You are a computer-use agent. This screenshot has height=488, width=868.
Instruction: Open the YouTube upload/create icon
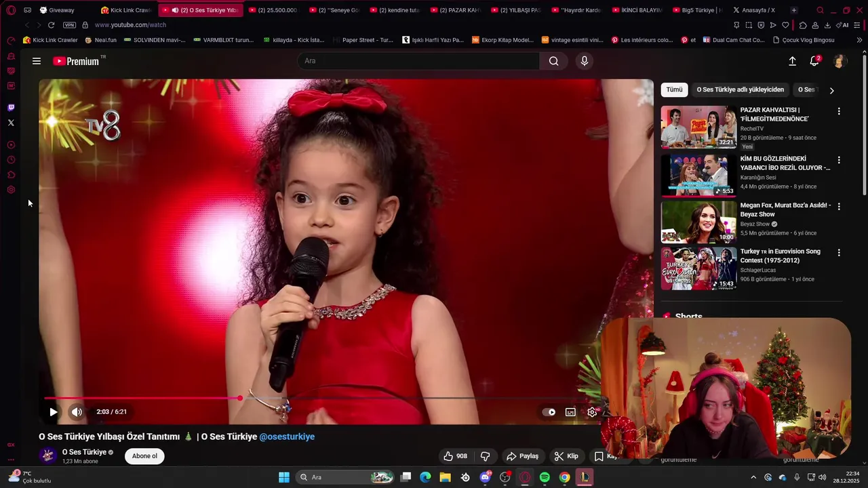click(792, 61)
